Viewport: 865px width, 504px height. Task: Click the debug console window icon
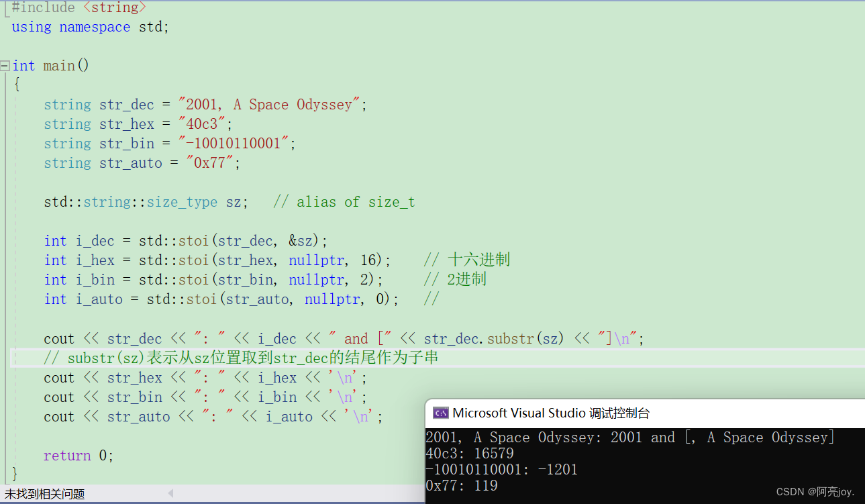[440, 413]
